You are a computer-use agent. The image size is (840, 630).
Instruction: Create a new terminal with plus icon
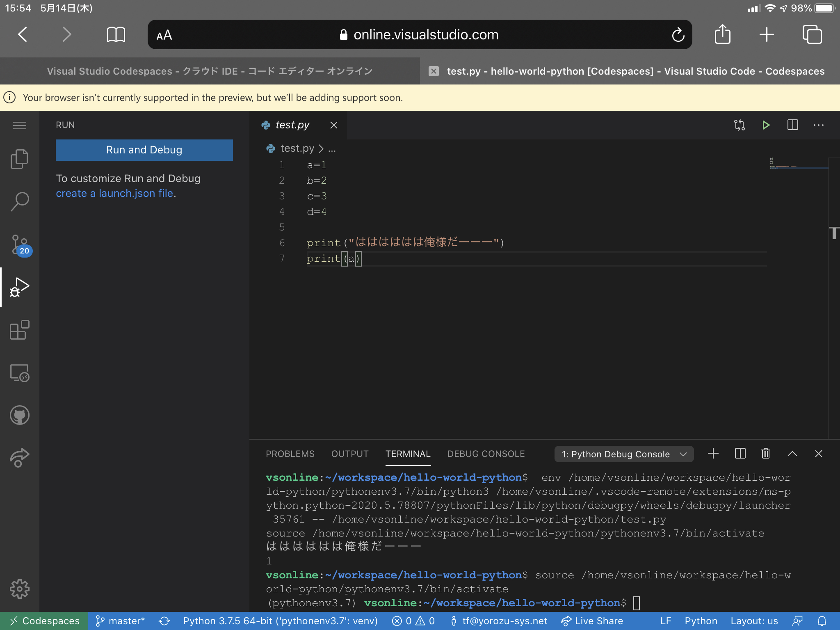(x=713, y=454)
